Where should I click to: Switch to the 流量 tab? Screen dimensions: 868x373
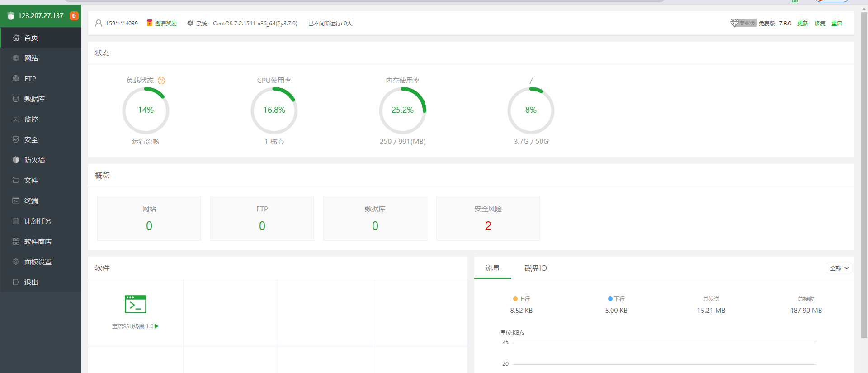coord(492,268)
